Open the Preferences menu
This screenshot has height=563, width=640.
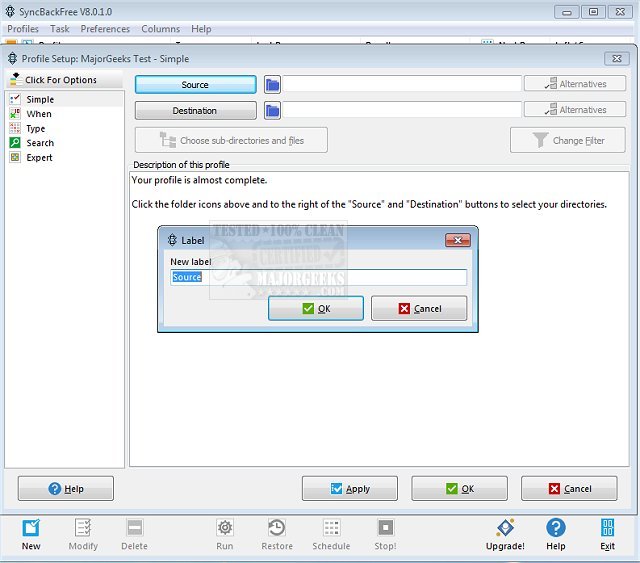pos(105,29)
